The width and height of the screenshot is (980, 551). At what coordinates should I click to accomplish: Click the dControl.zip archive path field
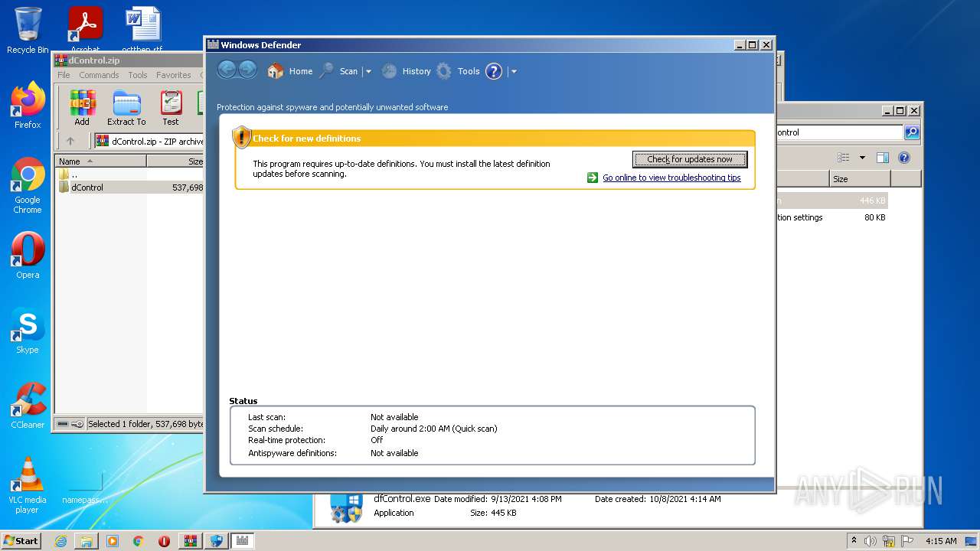149,141
